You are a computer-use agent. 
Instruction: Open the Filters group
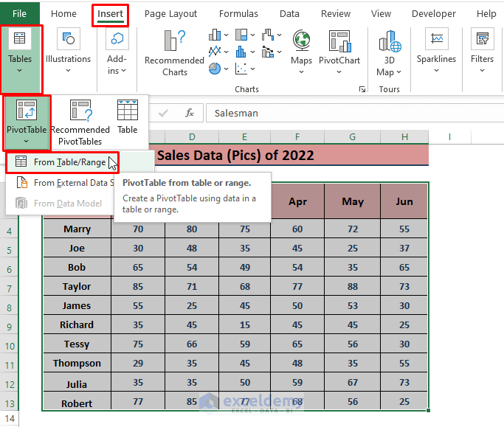tap(482, 52)
